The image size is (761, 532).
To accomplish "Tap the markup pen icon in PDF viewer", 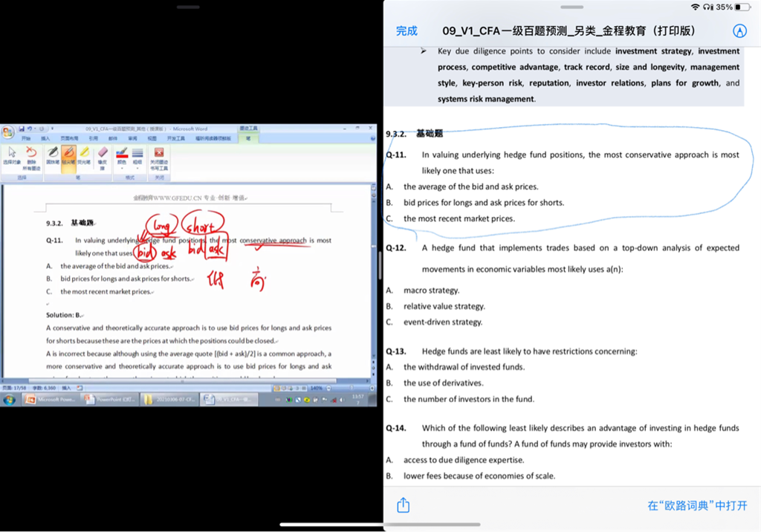I will tap(739, 31).
